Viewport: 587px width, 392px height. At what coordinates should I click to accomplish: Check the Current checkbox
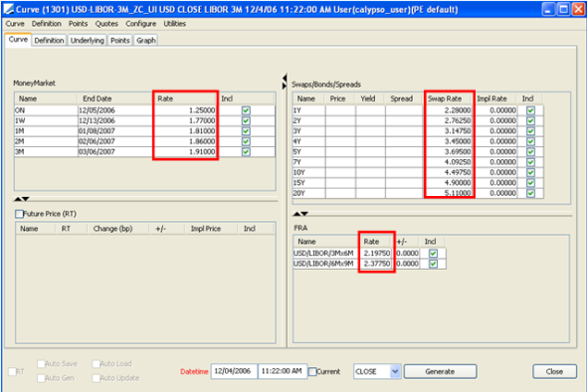point(312,372)
